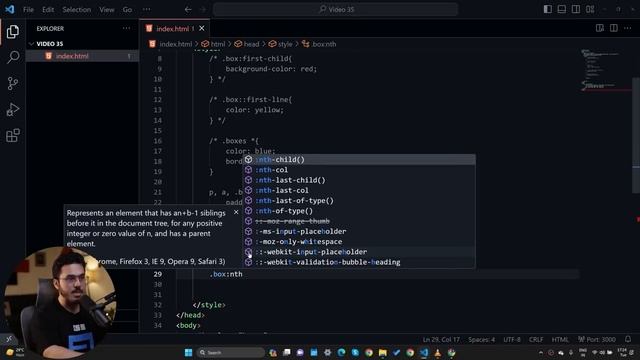This screenshot has height=360, width=640.
Task: Choose :nth-of-type() suggestion
Action: (359, 211)
